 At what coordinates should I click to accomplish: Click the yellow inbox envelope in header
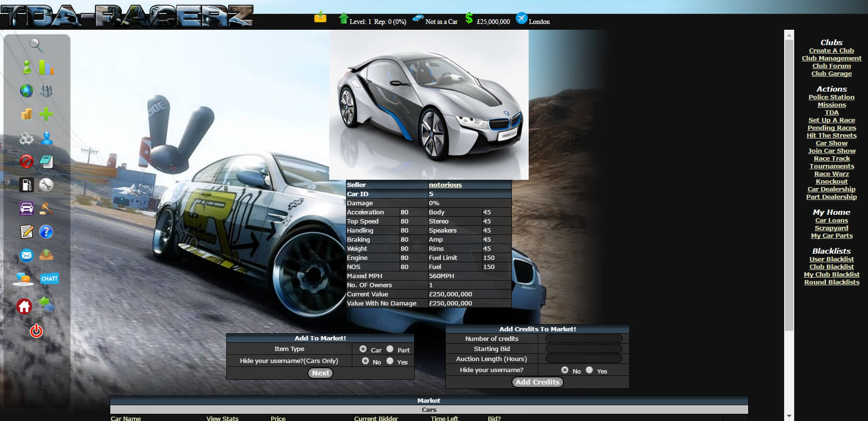320,18
